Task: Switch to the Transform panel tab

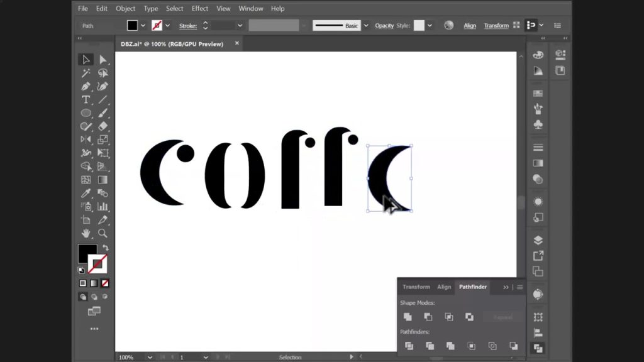Action: pos(416,287)
